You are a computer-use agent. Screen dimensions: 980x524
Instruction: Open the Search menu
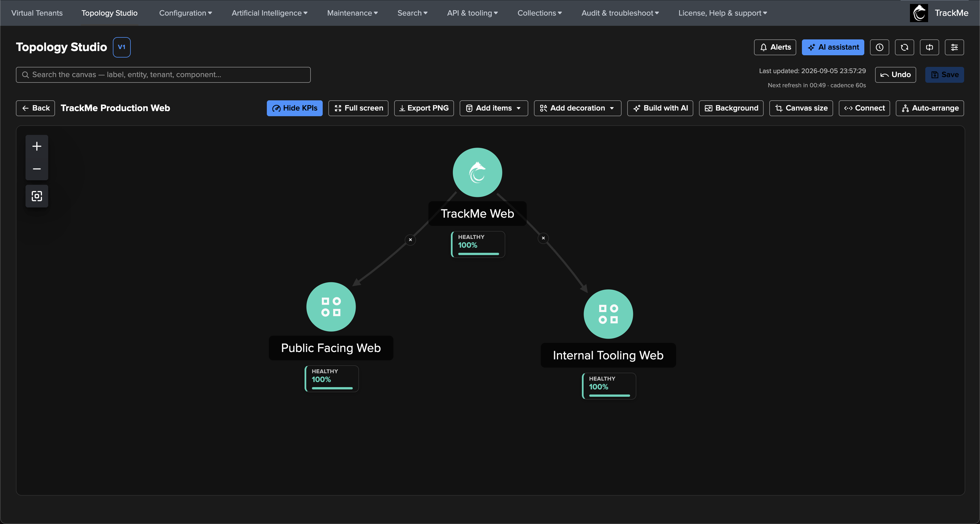pos(412,13)
